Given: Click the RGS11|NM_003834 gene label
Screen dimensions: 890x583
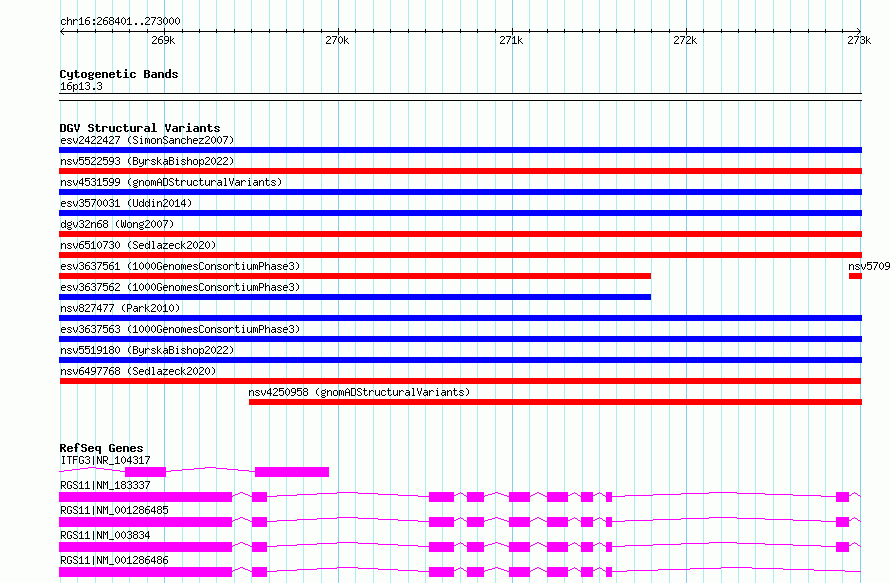Looking at the screenshot, I should coord(105,535).
